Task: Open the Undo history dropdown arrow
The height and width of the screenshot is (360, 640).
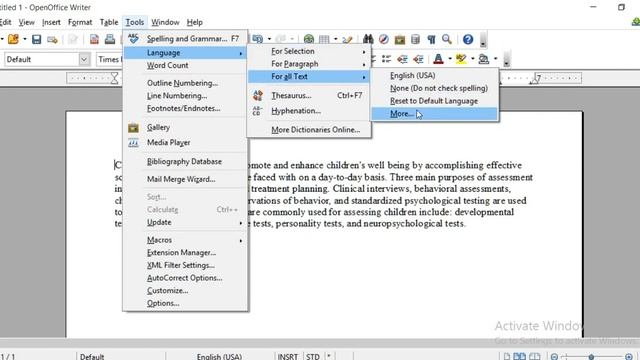Action: 269,39
